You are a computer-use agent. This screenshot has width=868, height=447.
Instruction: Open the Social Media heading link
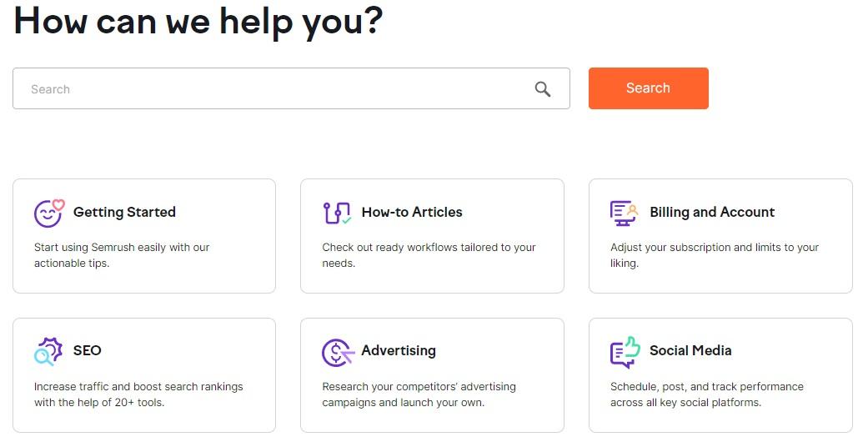[x=690, y=350]
